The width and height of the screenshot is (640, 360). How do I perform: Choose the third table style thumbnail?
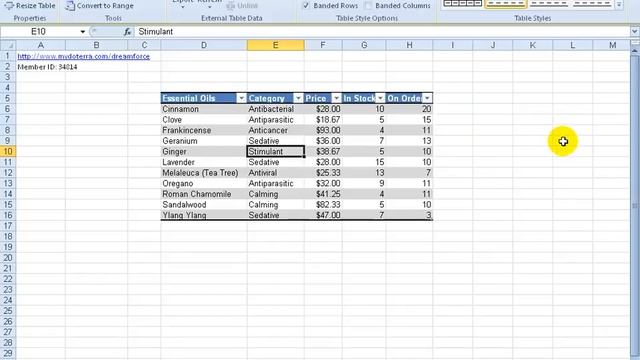click(548, 4)
